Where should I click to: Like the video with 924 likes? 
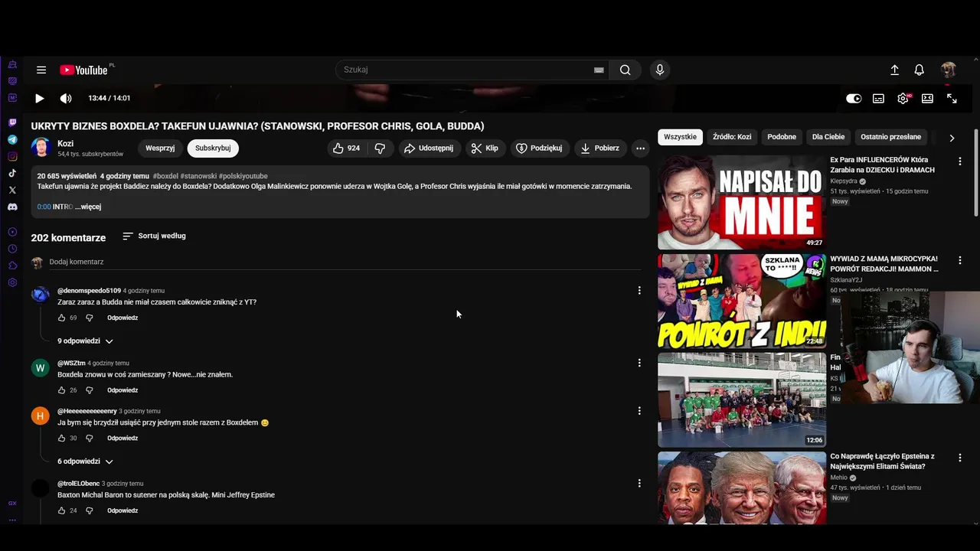(347, 148)
